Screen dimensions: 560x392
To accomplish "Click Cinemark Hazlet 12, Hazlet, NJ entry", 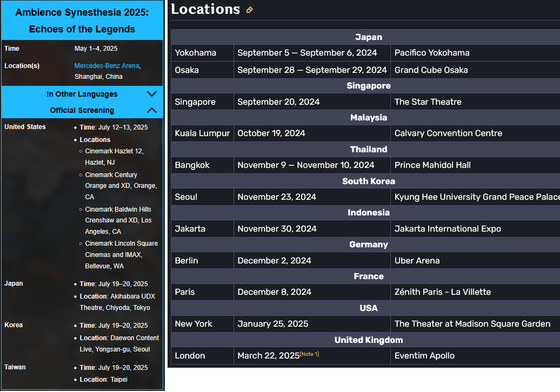I will (x=114, y=157).
